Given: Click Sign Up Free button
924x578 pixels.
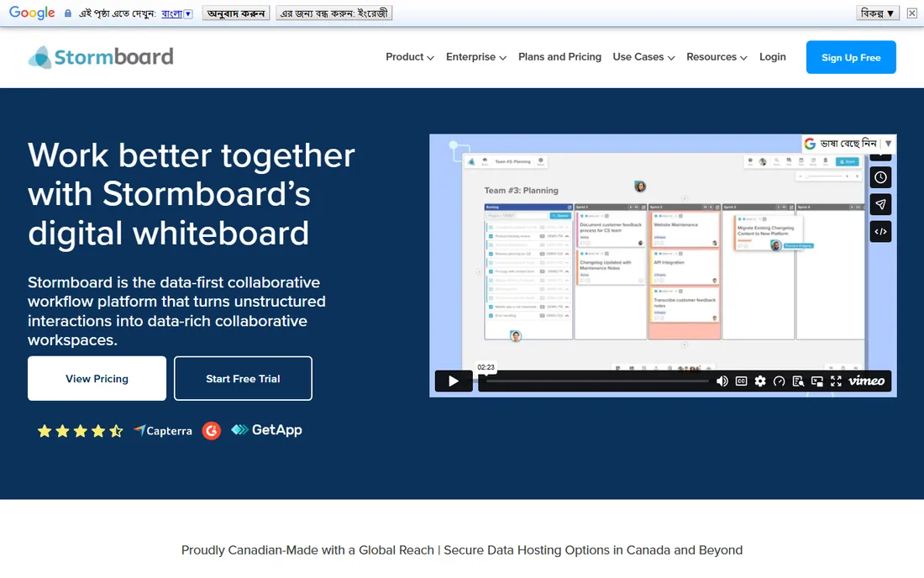Looking at the screenshot, I should [851, 57].
